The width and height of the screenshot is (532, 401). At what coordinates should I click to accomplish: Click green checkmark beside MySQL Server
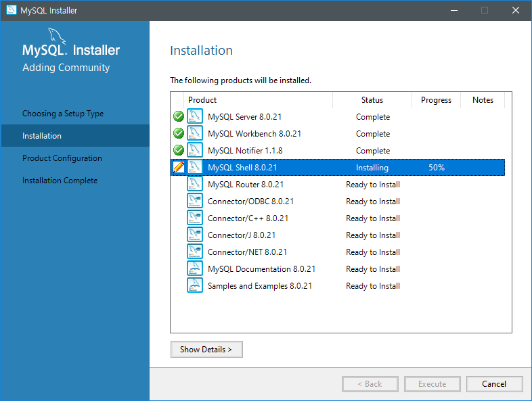pyautogui.click(x=179, y=116)
